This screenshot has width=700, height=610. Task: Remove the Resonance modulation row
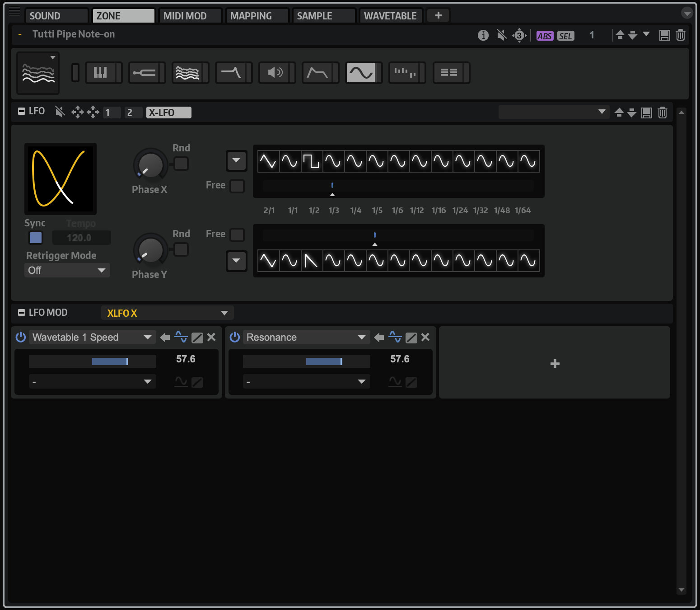pyautogui.click(x=425, y=337)
